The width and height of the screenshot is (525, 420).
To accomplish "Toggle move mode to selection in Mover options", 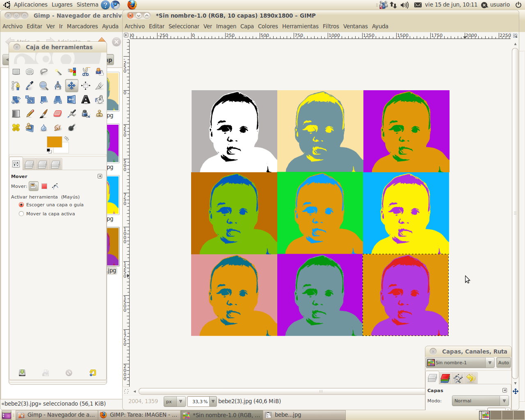I will coord(44,186).
